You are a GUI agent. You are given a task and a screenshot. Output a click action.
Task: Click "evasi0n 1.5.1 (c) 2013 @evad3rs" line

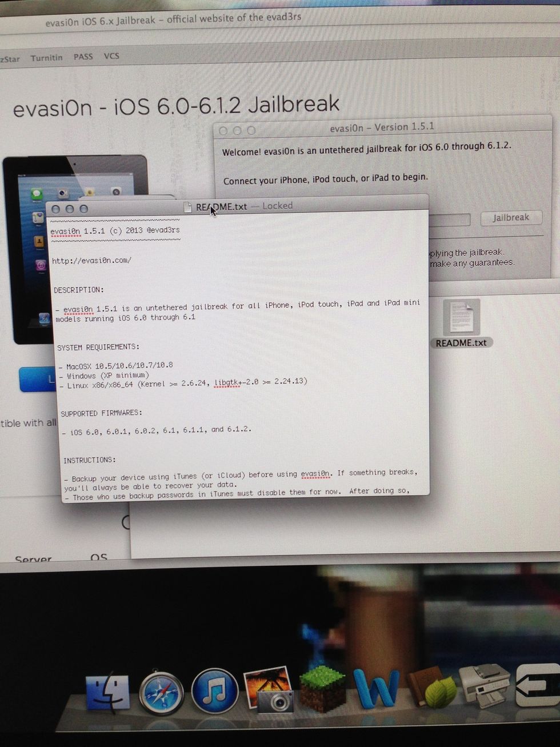tap(115, 231)
